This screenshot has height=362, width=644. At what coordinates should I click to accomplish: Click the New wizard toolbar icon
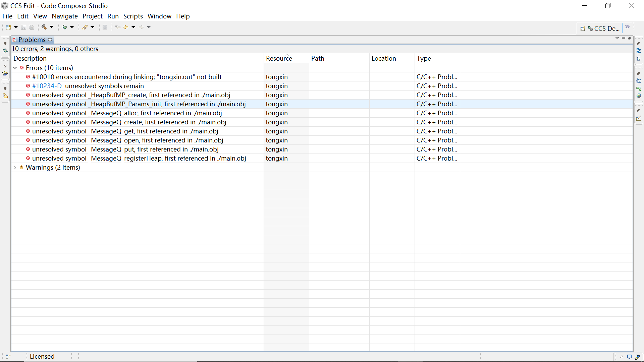coord(8,27)
